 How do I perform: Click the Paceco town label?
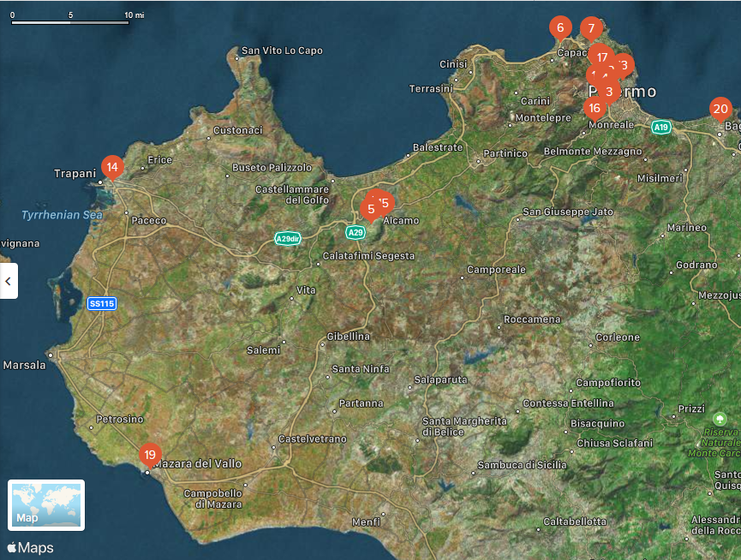tap(149, 221)
